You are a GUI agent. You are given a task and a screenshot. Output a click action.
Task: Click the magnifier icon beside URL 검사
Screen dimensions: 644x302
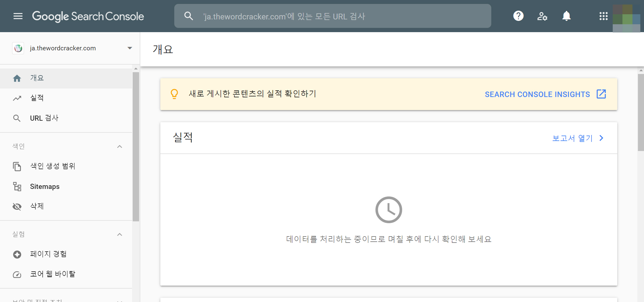tap(17, 118)
